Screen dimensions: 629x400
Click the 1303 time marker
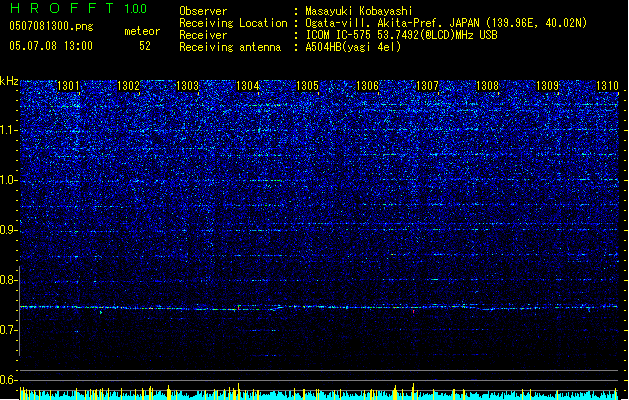point(187,86)
